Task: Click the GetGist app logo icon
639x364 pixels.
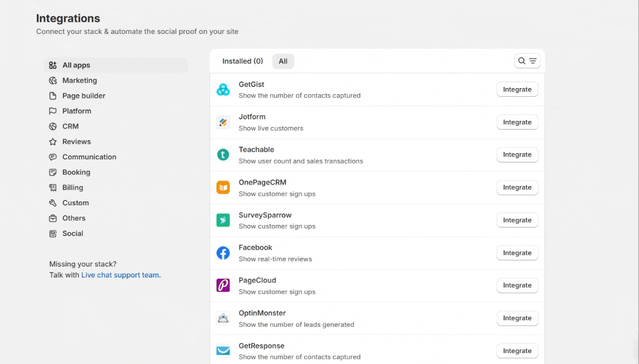Action: point(223,90)
